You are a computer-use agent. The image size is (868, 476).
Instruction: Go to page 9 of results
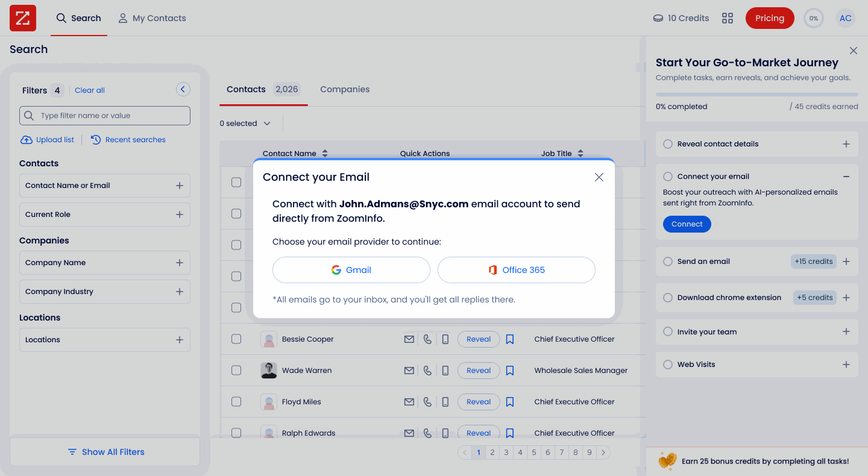(x=590, y=453)
